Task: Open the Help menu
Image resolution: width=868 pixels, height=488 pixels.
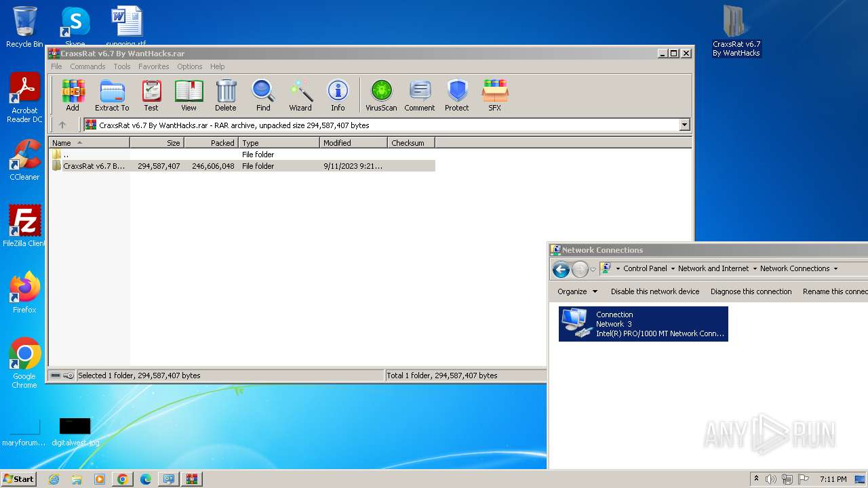Action: pos(217,66)
